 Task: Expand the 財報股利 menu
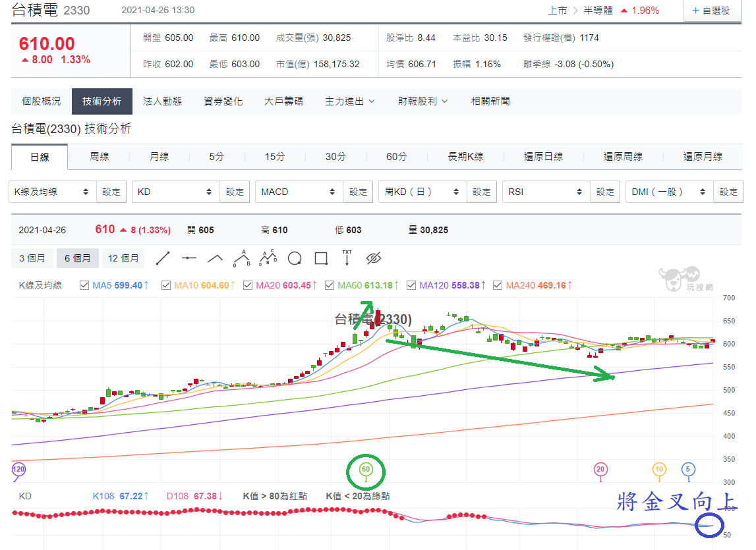pos(423,101)
